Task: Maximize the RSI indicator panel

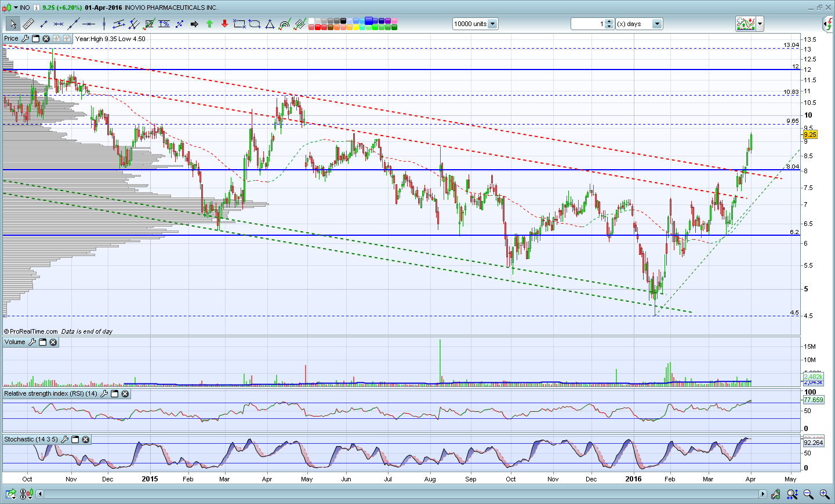Action: click(x=115, y=394)
